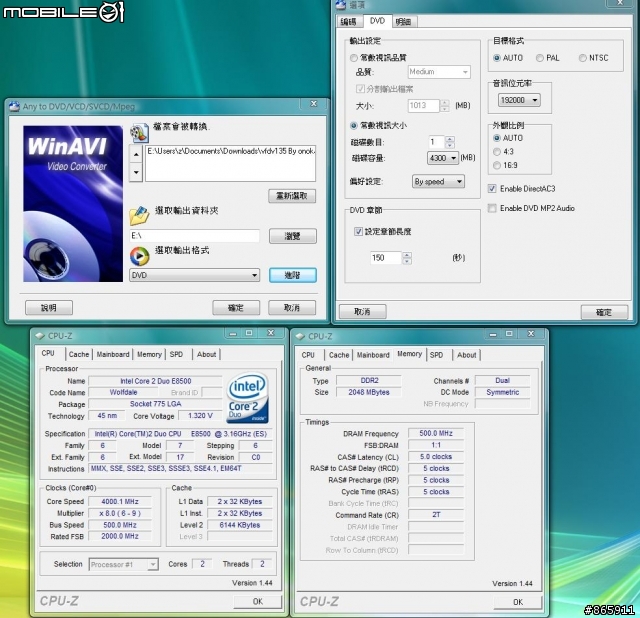This screenshot has width=640, height=618.
Task: Open Memory tab in left CPU-Z window
Action: (149, 354)
